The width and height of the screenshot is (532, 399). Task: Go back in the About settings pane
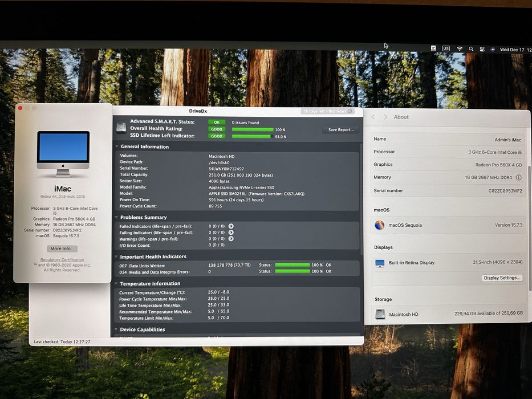373,117
